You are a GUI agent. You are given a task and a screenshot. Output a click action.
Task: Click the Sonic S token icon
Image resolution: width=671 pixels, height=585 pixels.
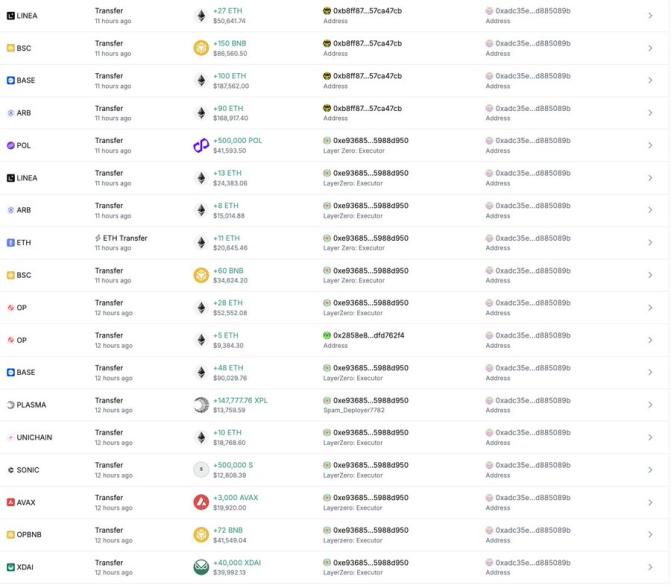[x=201, y=470]
